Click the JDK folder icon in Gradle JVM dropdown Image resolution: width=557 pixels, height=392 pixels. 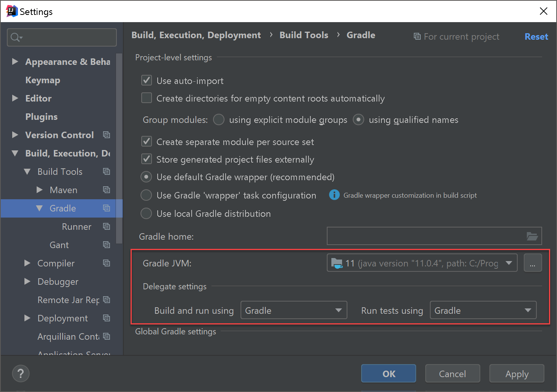point(337,263)
